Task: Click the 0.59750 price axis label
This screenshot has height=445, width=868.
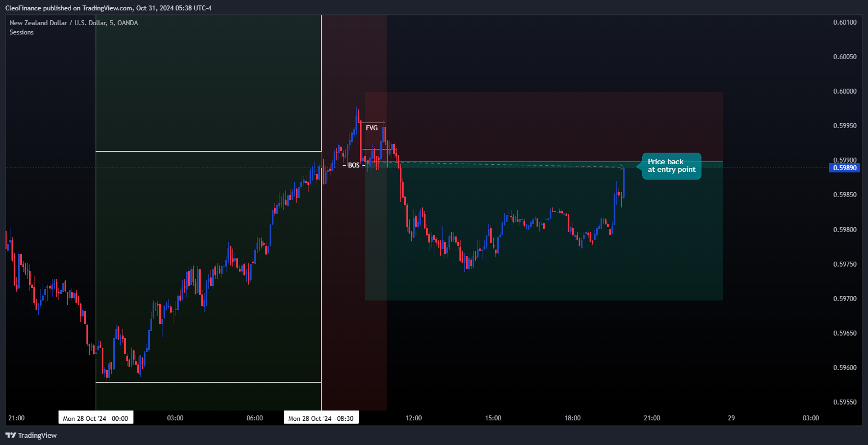Action: coord(845,264)
